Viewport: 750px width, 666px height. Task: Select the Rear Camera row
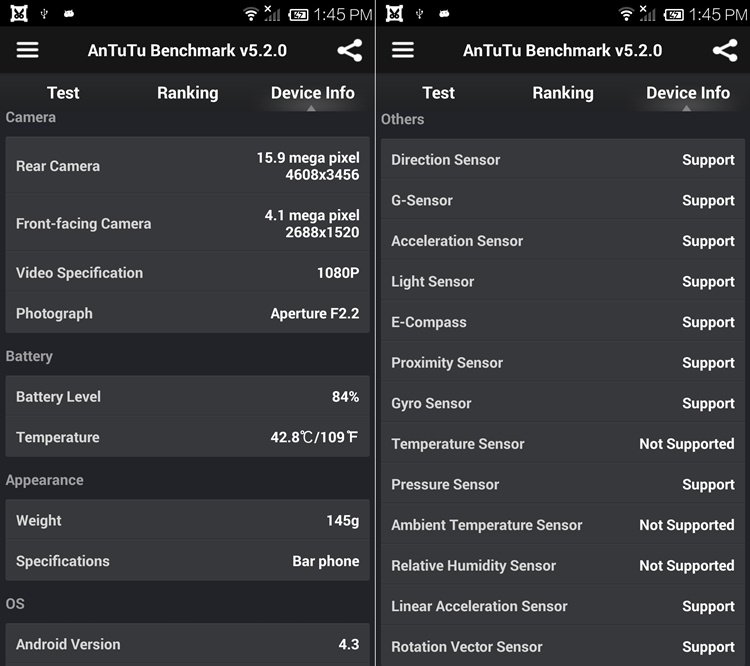(188, 166)
